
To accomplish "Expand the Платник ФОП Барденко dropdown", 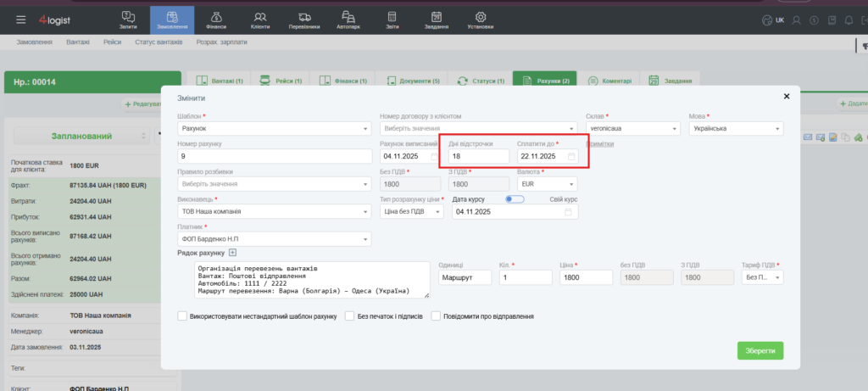I will (x=275, y=239).
